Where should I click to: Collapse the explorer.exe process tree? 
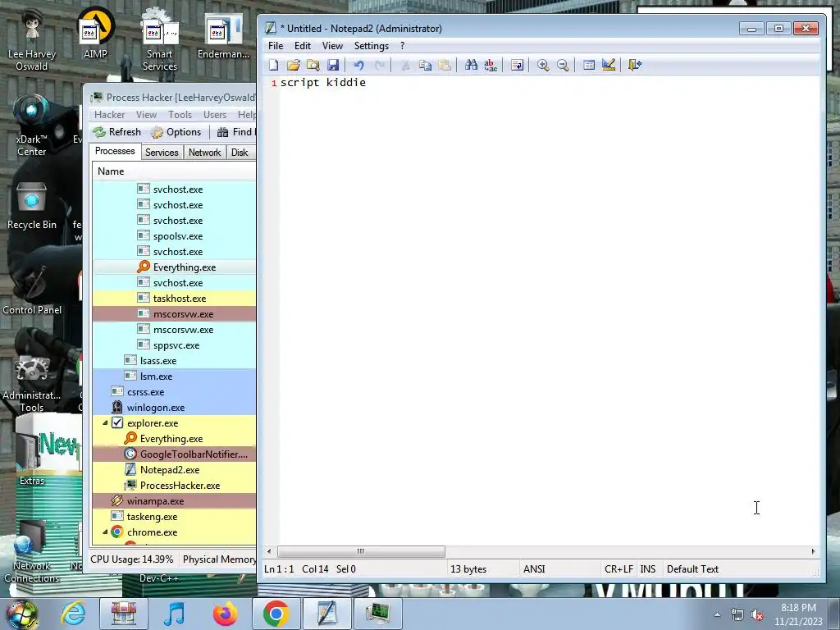click(105, 423)
